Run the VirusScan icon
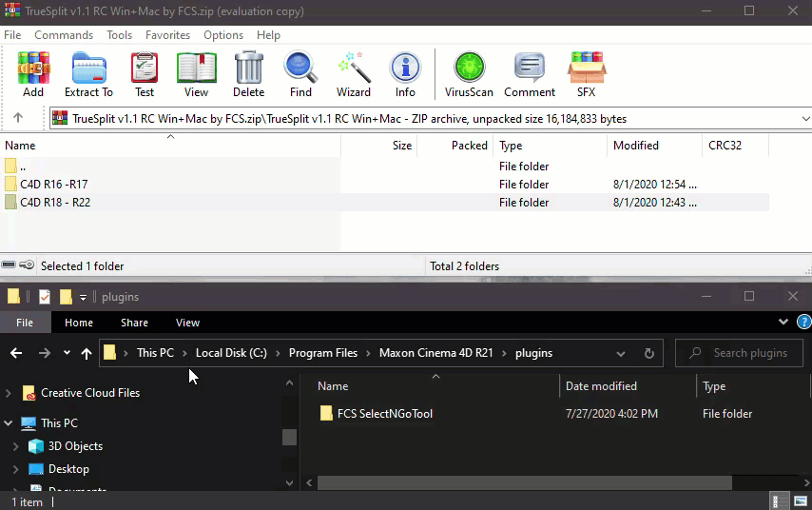The height and width of the screenshot is (510, 812). (x=469, y=68)
